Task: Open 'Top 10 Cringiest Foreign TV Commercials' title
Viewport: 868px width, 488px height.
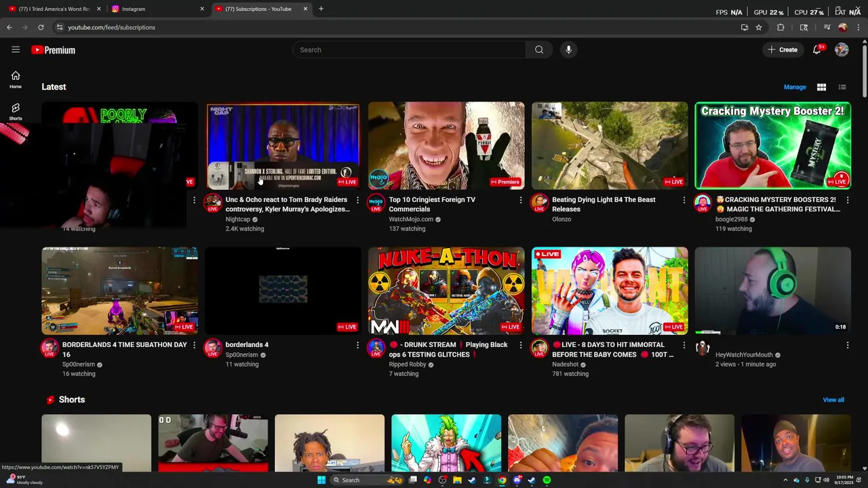Action: coord(432,204)
